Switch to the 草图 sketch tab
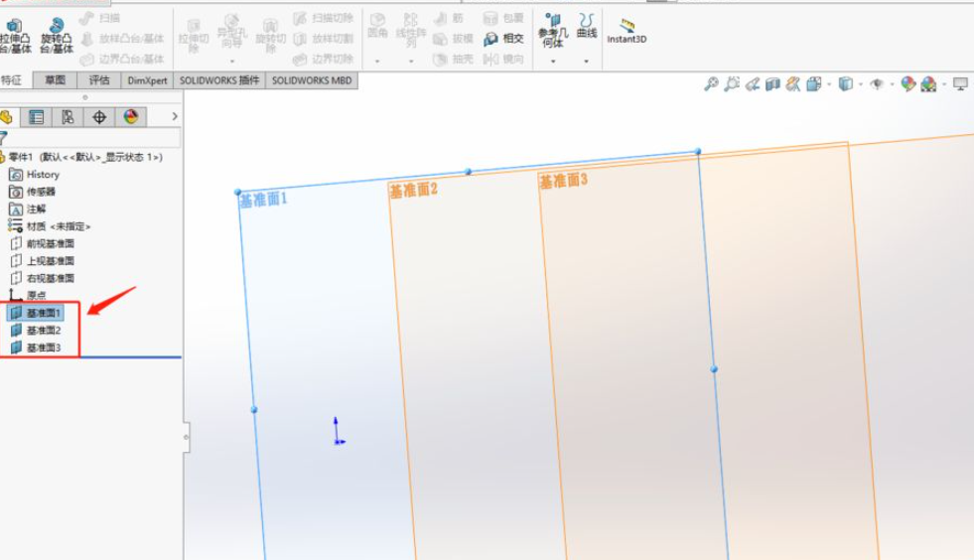The image size is (974, 560). click(x=55, y=80)
